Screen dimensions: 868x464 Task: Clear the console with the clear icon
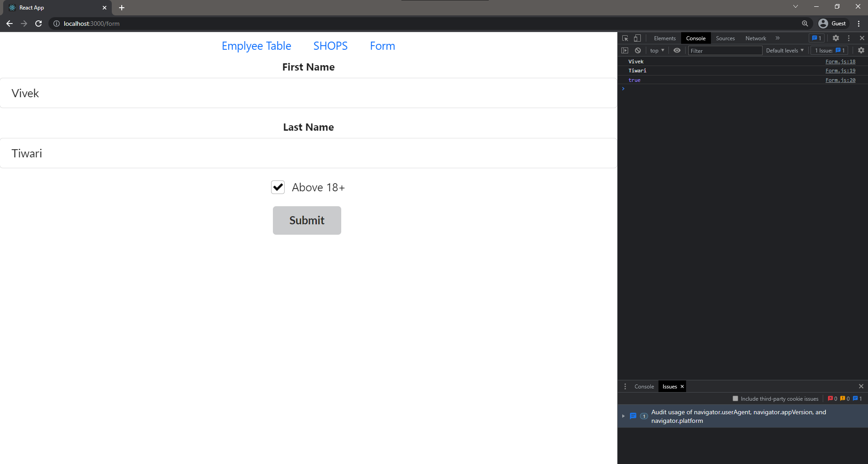click(638, 50)
